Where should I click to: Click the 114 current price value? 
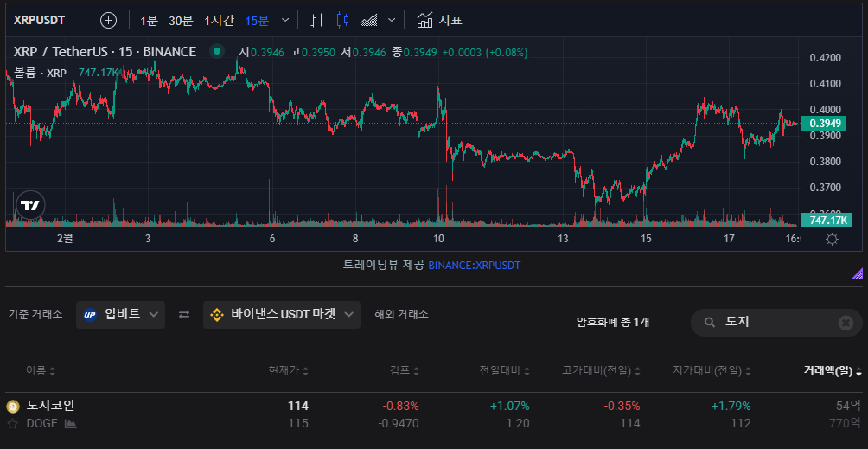[x=297, y=406]
